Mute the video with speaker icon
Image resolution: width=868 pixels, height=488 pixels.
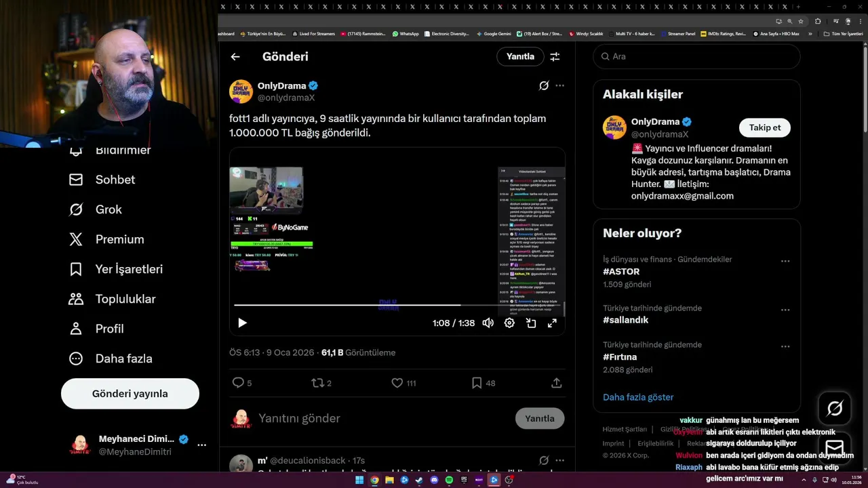pos(488,323)
